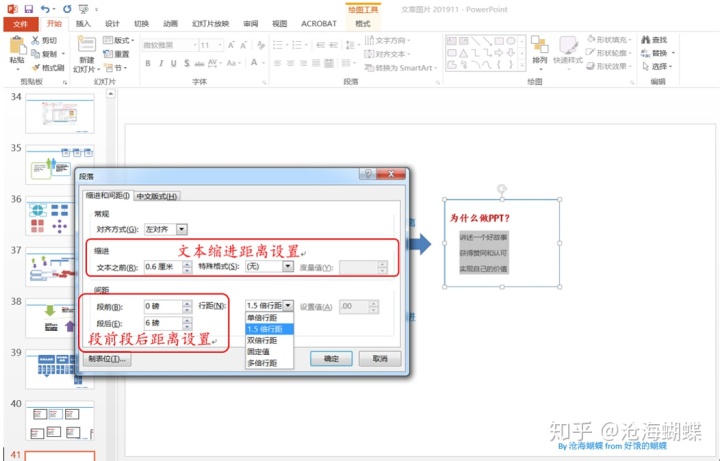This screenshot has height=461, width=720.
Task: Click the Find (查找) binoculars icon
Action: click(x=645, y=39)
